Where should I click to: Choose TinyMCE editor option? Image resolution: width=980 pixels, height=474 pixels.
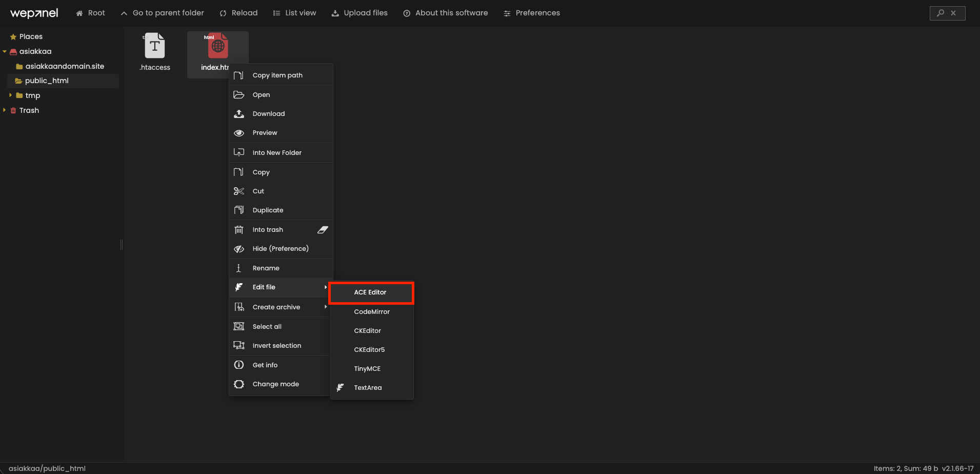pos(371,369)
